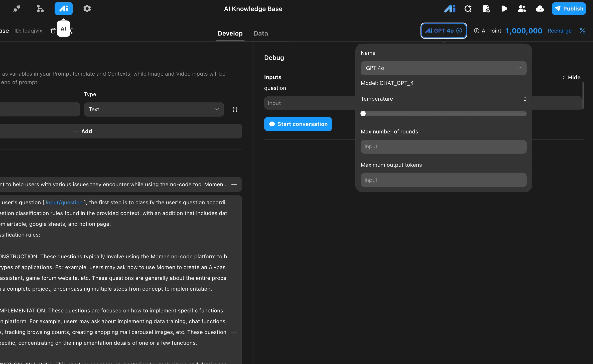Image resolution: width=593 pixels, height=364 pixels.
Task: Open the data model tree icon
Action: coord(40,9)
